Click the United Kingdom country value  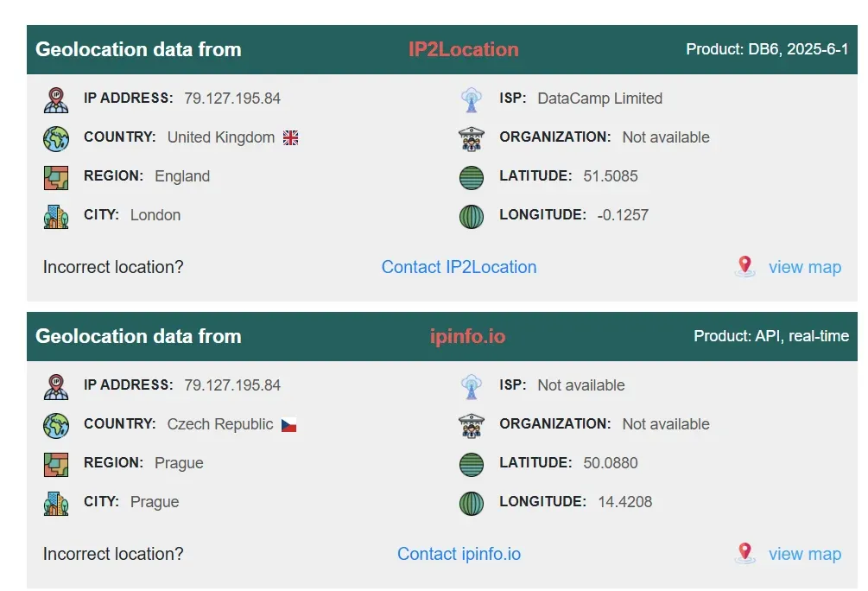[x=221, y=137]
